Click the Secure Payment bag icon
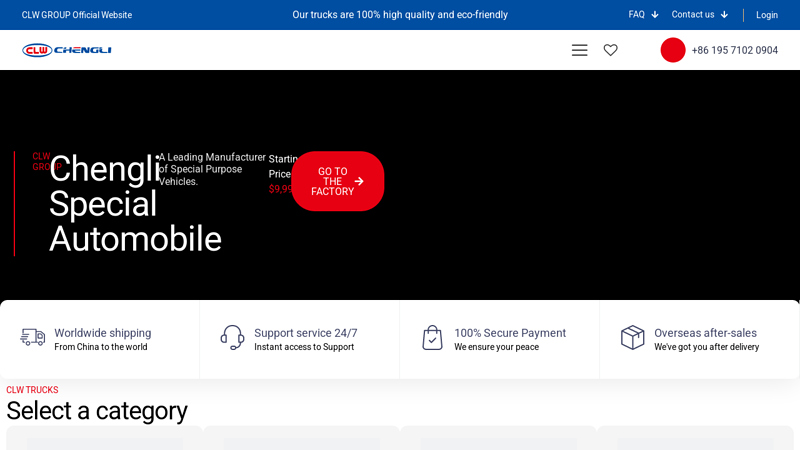Screen dimensions: 800x450 click(432, 337)
